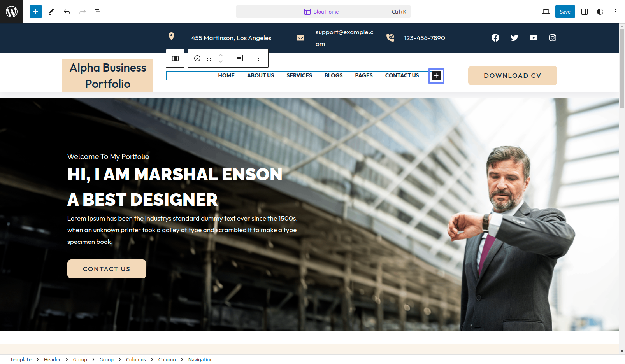Open the Document Overview list view
Viewport: 625px width, 364px height.
[x=98, y=12]
